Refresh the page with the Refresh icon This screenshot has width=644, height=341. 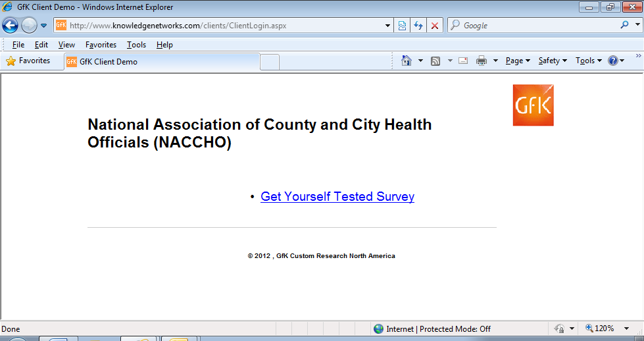(x=418, y=26)
